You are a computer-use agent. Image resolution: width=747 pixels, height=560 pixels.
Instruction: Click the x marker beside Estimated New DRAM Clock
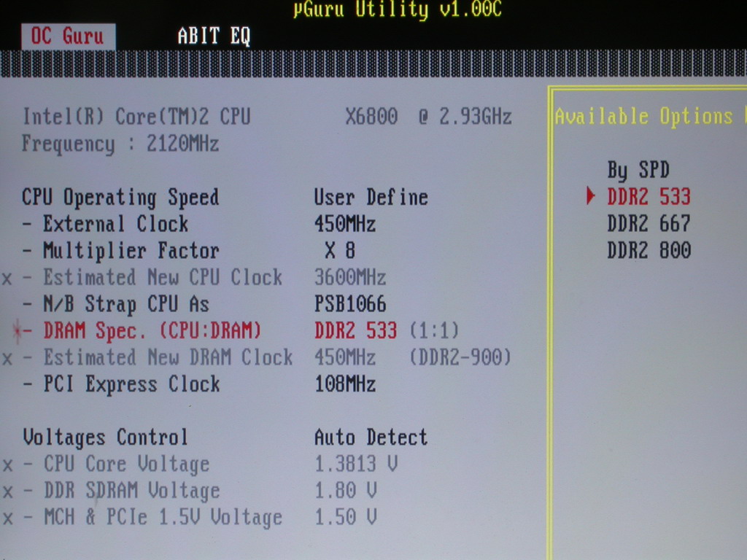(7, 358)
